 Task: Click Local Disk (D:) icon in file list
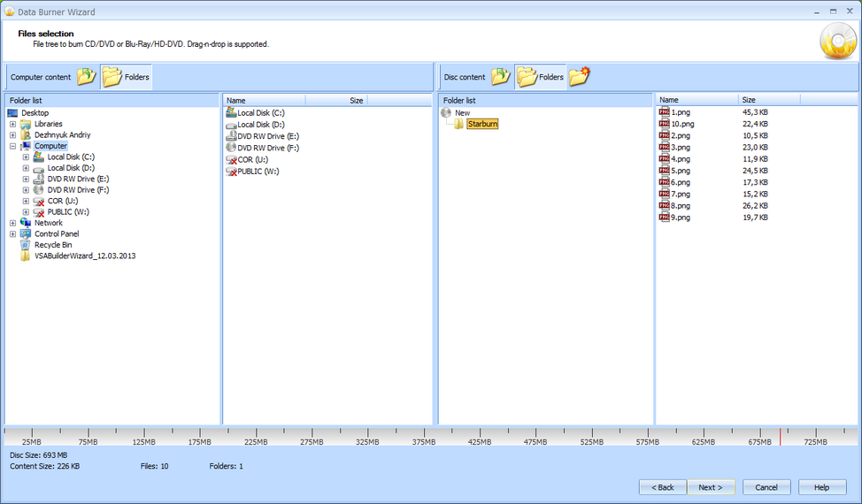tap(231, 125)
